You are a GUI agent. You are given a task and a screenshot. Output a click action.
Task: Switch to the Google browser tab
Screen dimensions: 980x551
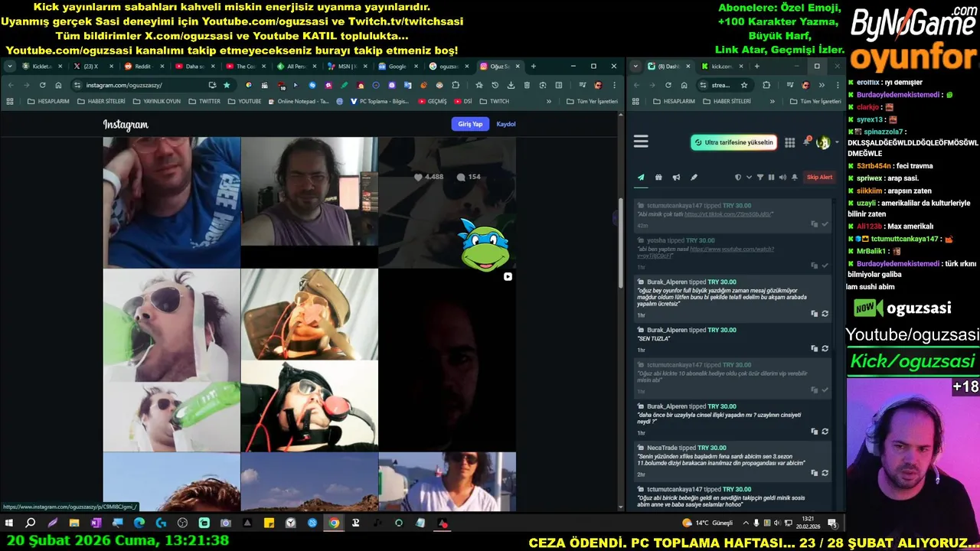[x=397, y=67]
